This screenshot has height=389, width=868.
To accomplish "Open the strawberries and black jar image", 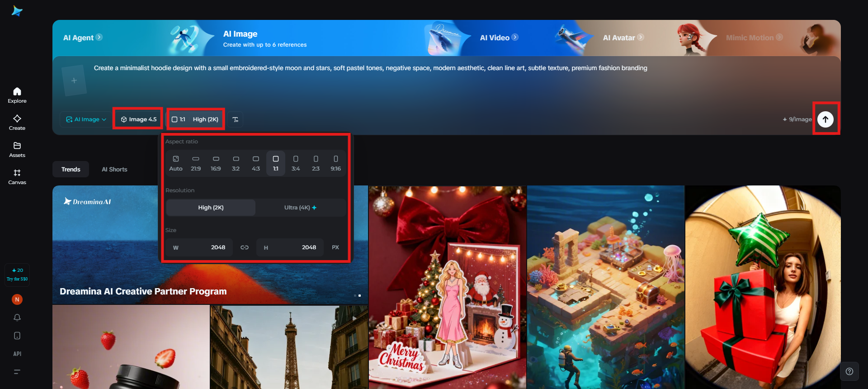I will tap(131, 347).
